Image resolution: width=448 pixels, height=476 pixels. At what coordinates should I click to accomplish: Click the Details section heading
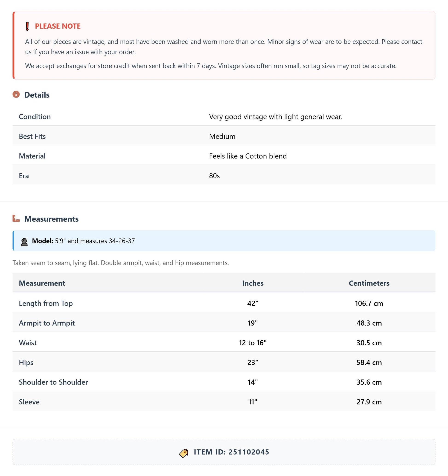(37, 95)
